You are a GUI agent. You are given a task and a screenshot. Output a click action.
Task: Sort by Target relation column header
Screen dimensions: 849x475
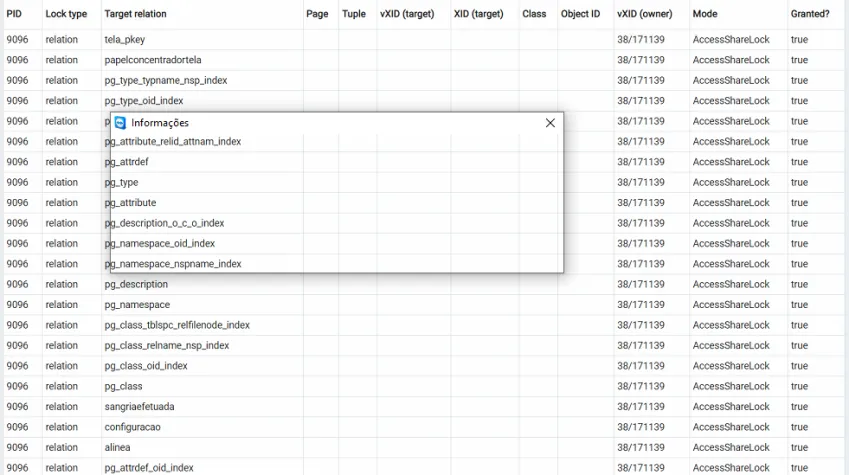(135, 14)
